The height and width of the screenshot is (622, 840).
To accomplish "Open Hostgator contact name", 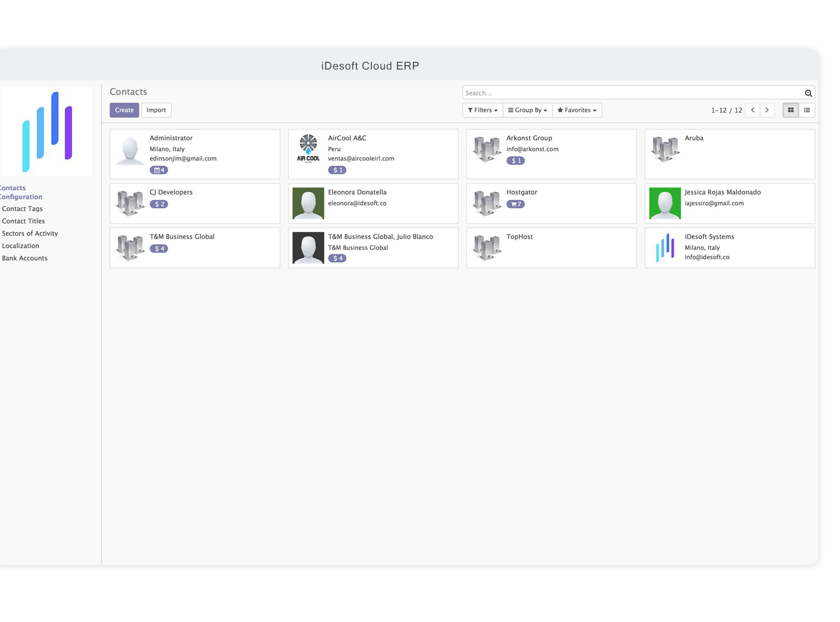I will 522,192.
